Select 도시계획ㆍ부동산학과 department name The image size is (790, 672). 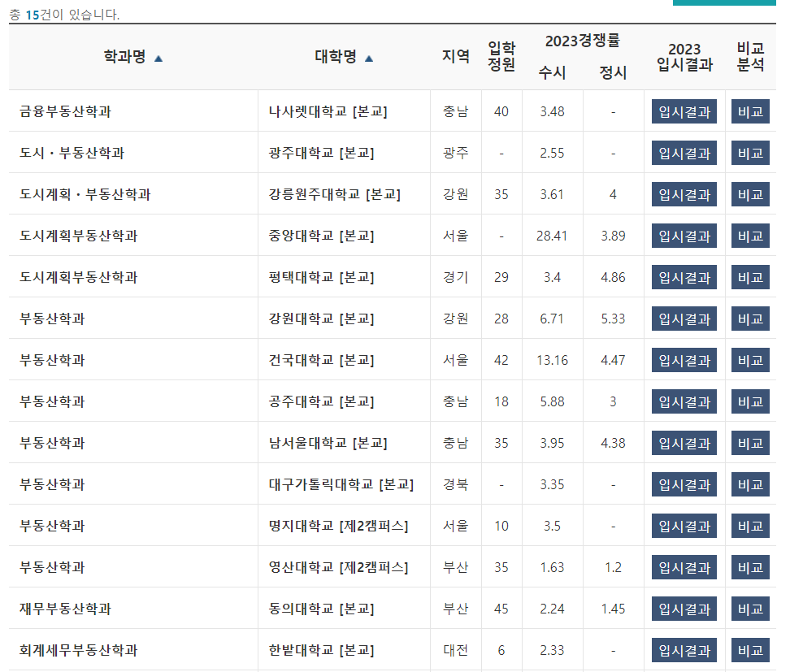pyautogui.click(x=85, y=194)
